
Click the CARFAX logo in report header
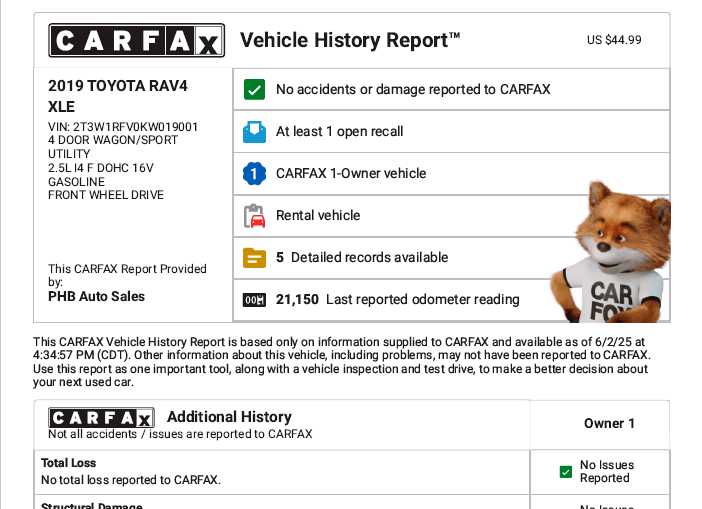coord(136,41)
